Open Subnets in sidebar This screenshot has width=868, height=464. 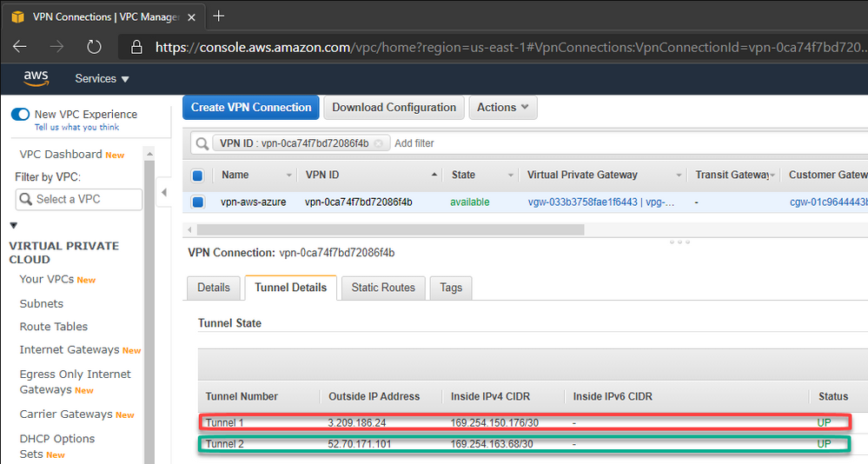coord(42,303)
